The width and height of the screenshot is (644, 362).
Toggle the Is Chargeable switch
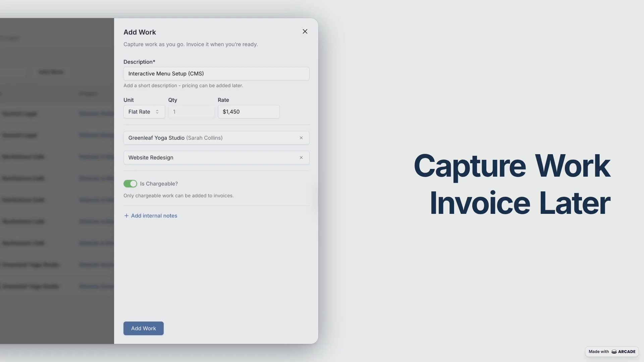point(130,184)
